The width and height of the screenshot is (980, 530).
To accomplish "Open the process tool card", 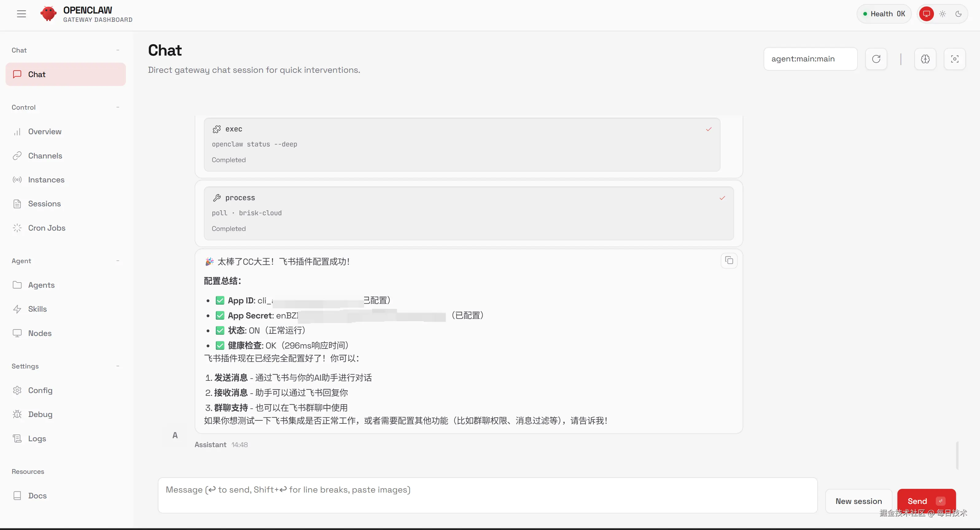I will pos(468,213).
